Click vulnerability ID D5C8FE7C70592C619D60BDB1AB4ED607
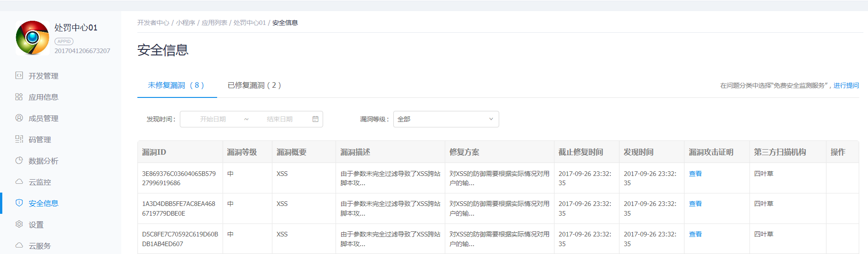The width and height of the screenshot is (868, 254). click(180, 239)
